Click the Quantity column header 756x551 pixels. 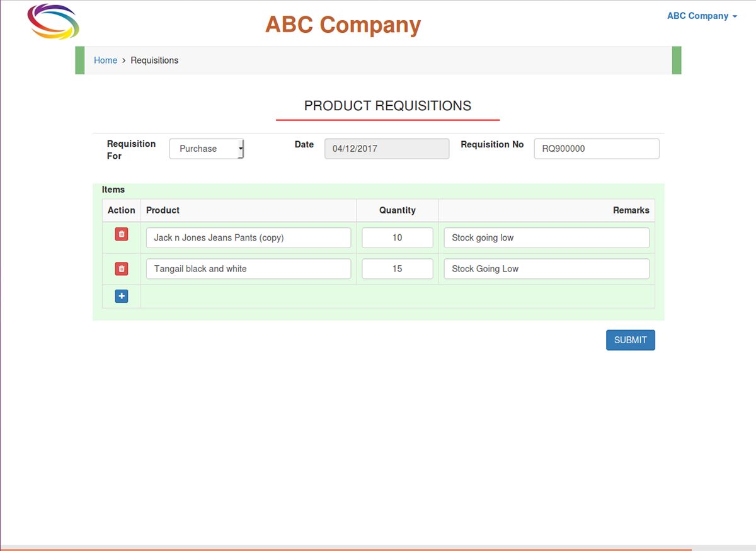pos(397,210)
